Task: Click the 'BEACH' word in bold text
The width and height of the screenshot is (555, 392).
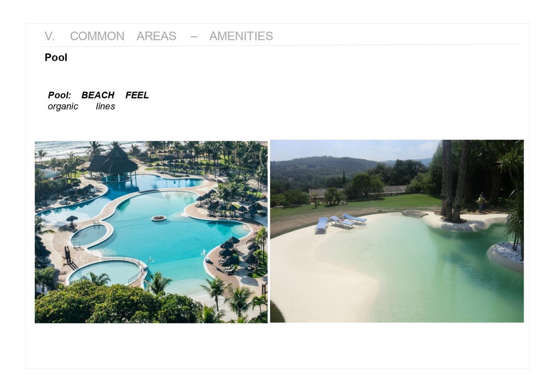Action: coord(98,95)
